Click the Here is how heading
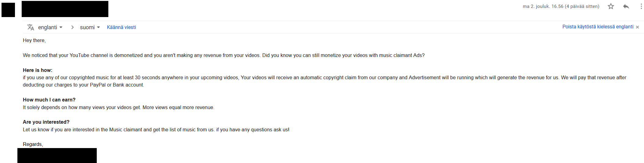The image size is (644, 163). point(38,70)
